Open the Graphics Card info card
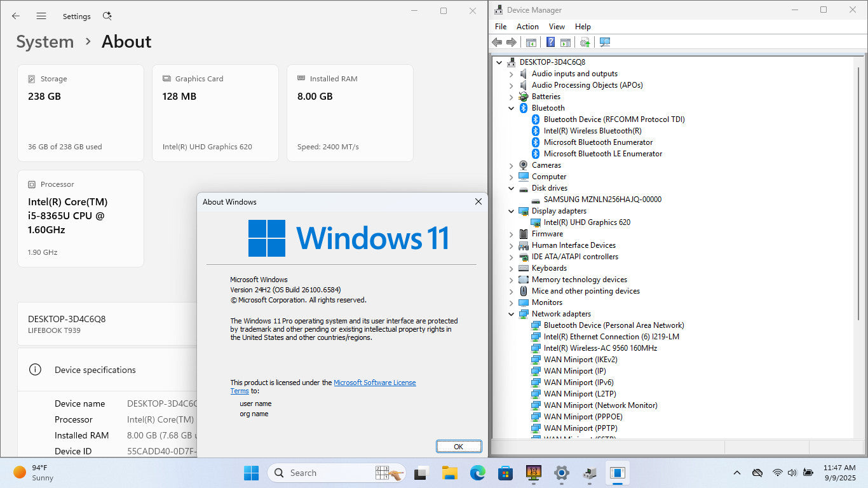This screenshot has width=868, height=488. 215,113
